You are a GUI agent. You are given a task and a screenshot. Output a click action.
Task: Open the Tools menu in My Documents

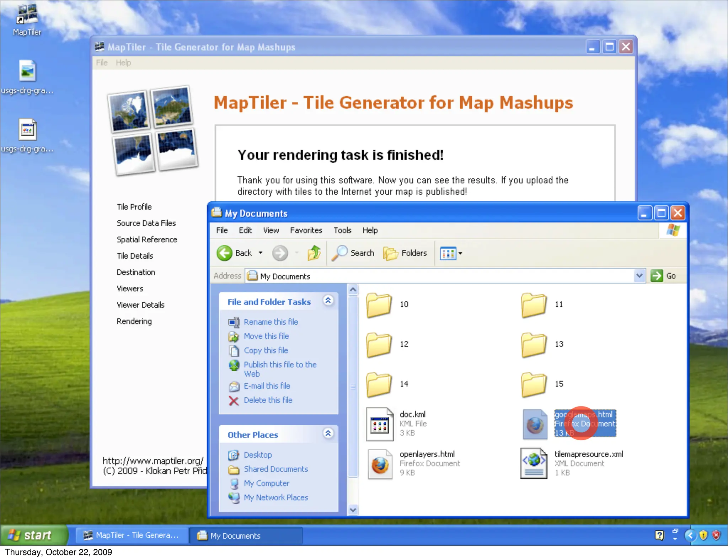point(342,230)
